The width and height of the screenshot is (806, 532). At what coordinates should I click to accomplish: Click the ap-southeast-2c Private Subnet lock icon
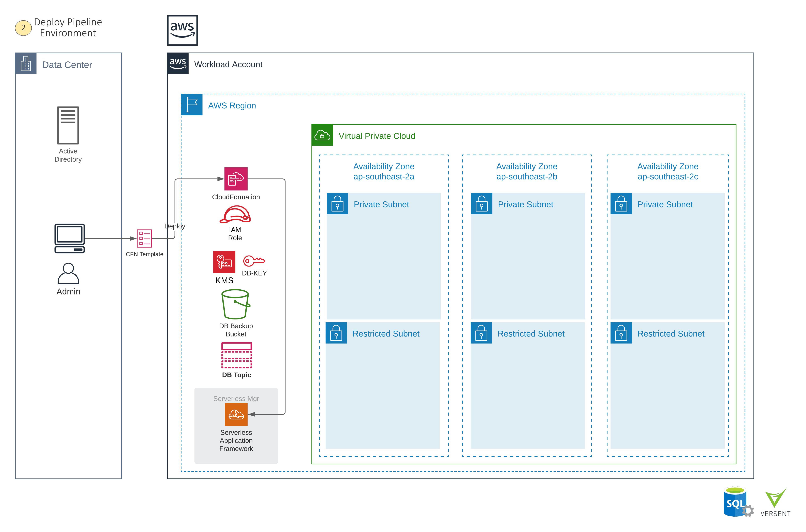point(621,204)
